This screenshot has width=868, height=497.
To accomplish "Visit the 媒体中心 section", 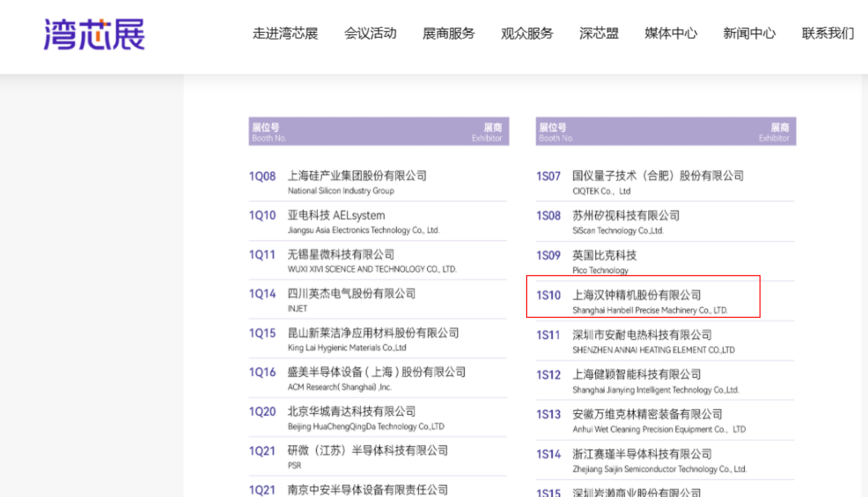I will coord(671,34).
